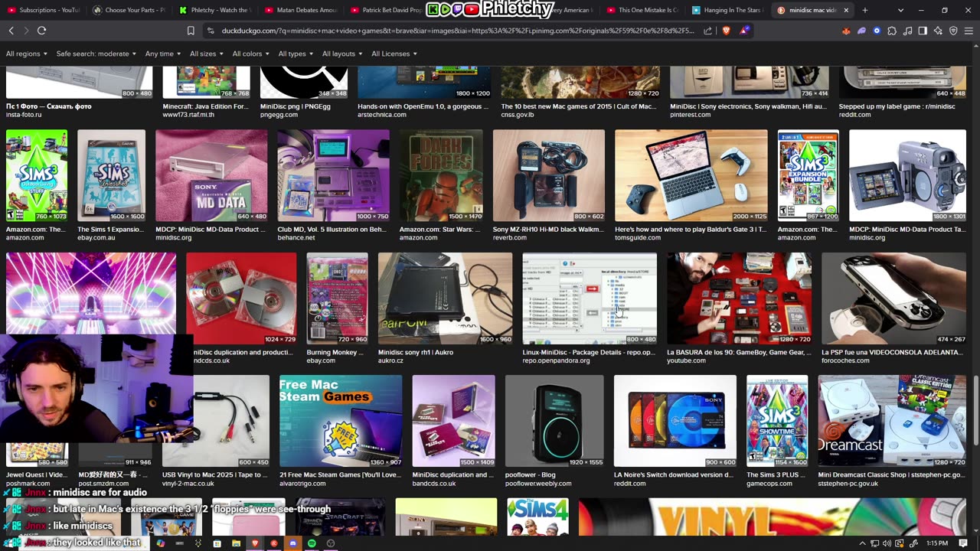Screen dimensions: 980x551
Task: Open the volume speaker tray icon
Action: (887, 543)
